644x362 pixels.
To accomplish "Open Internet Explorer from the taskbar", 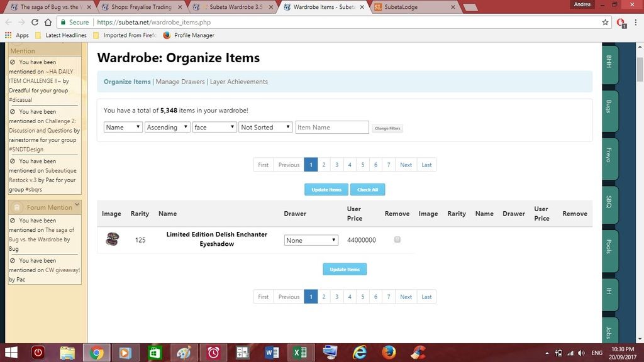I will click(x=359, y=353).
